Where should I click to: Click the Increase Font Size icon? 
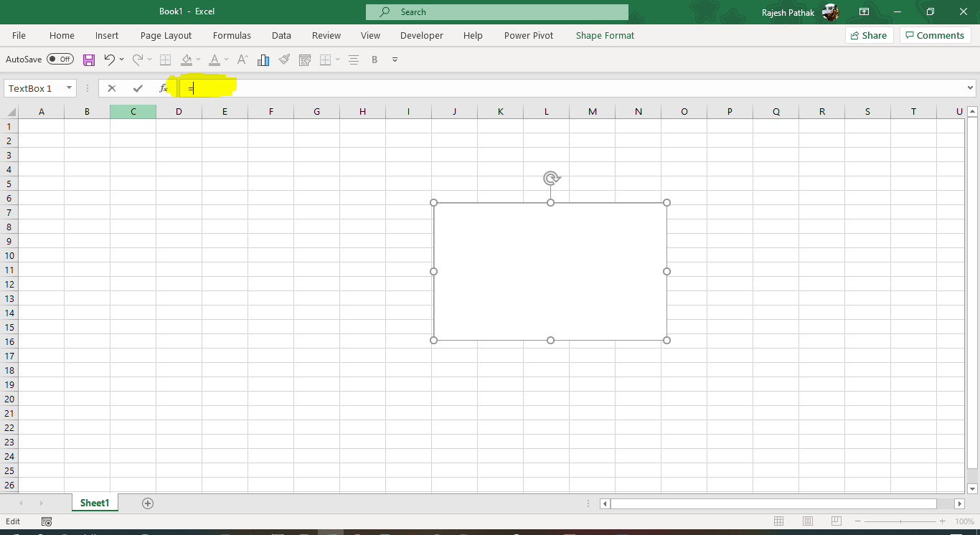coord(242,60)
